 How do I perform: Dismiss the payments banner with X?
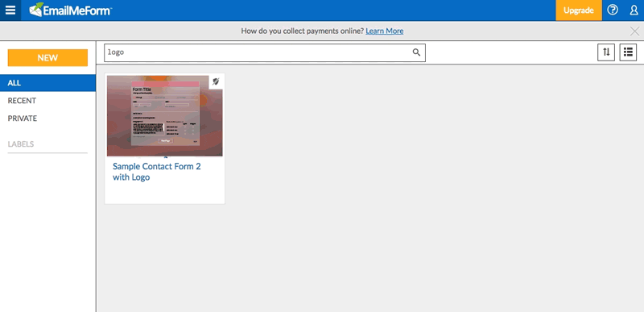pyautogui.click(x=634, y=31)
